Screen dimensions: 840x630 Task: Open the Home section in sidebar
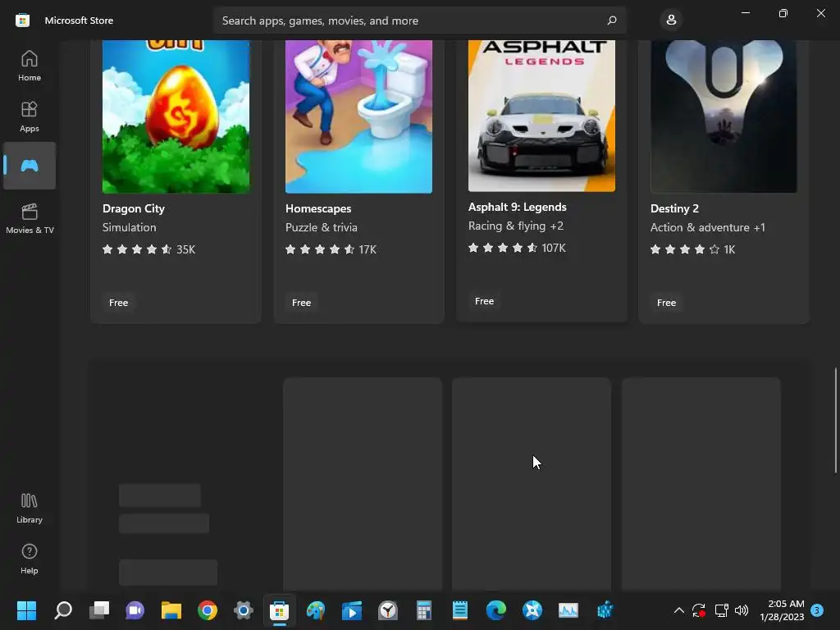[x=30, y=66]
